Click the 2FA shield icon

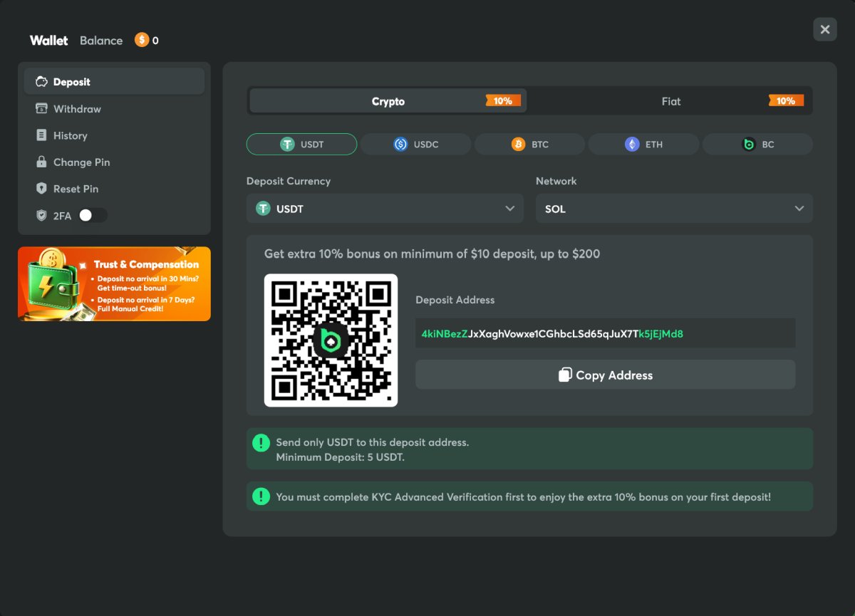point(41,215)
